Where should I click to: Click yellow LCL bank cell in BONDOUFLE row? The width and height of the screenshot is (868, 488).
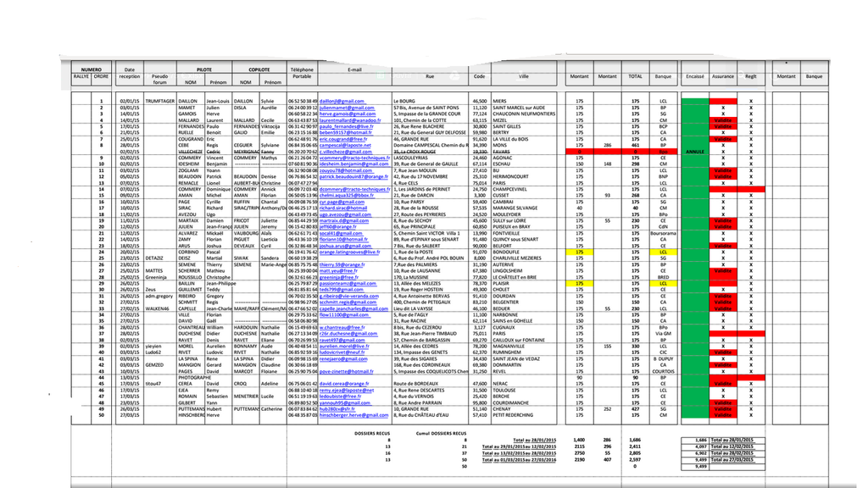click(x=663, y=252)
